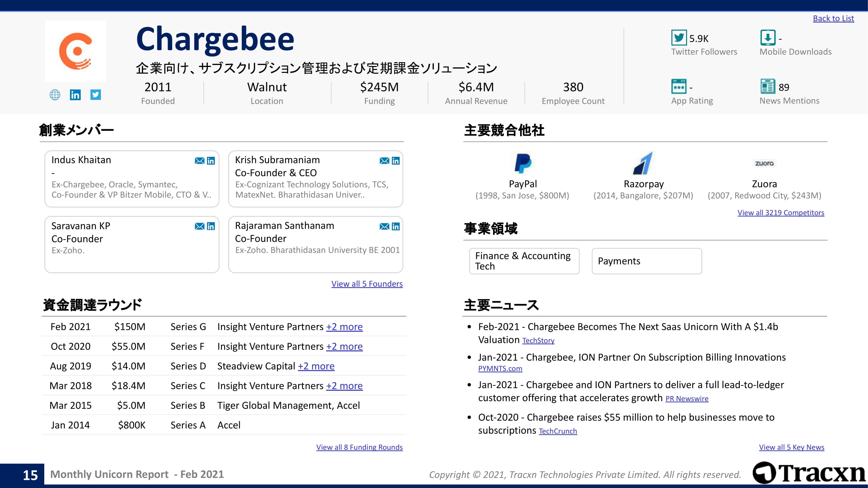Open Chargebee's Twitter icon below logo
This screenshot has height=488, width=868.
coord(96,95)
